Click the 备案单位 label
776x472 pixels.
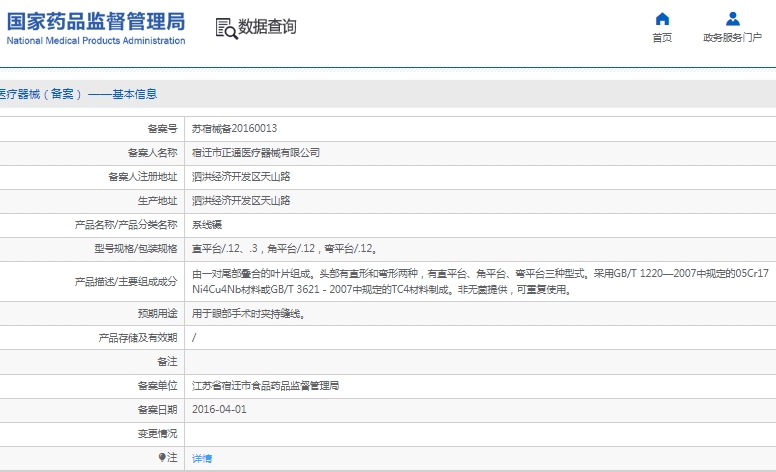tap(157, 386)
